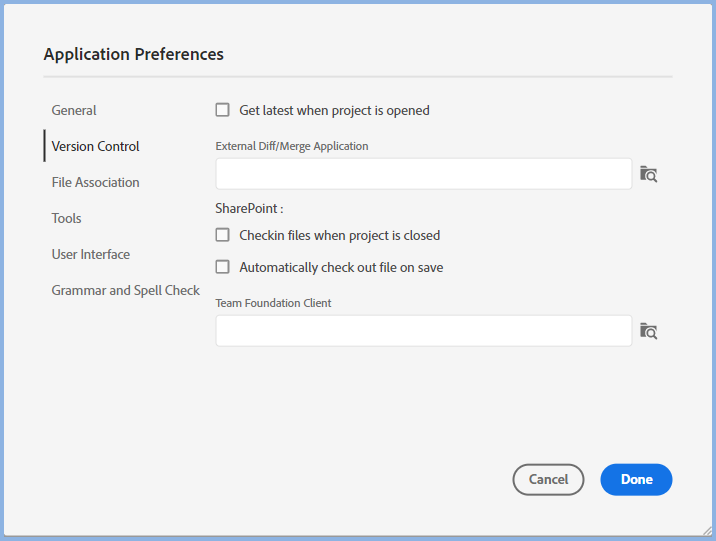716x541 pixels.
Task: Click the External Diff/Merge Application caption label
Action: pos(292,146)
